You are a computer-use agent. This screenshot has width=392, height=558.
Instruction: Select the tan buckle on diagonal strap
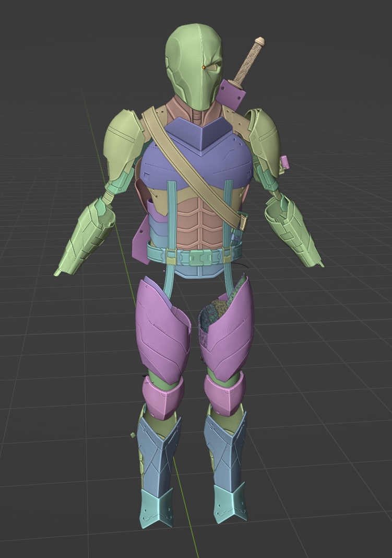pyautogui.click(x=244, y=223)
